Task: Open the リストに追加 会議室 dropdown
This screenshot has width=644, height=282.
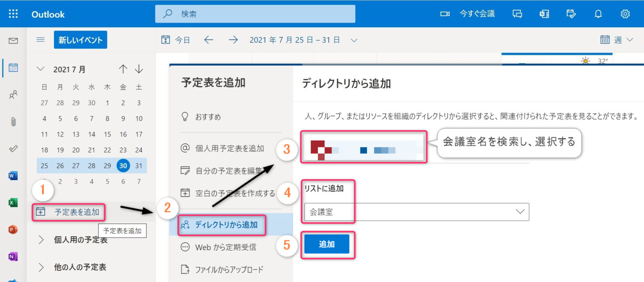Action: click(x=416, y=212)
